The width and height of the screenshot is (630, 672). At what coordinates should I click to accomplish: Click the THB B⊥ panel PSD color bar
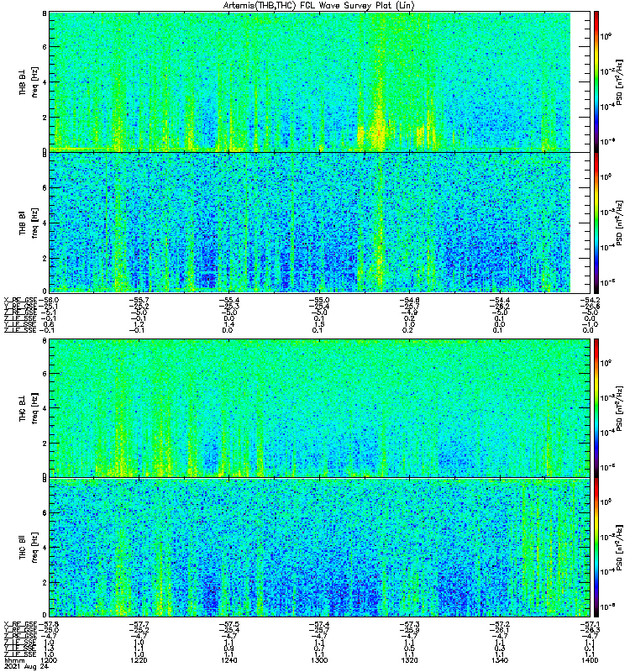coord(596,81)
